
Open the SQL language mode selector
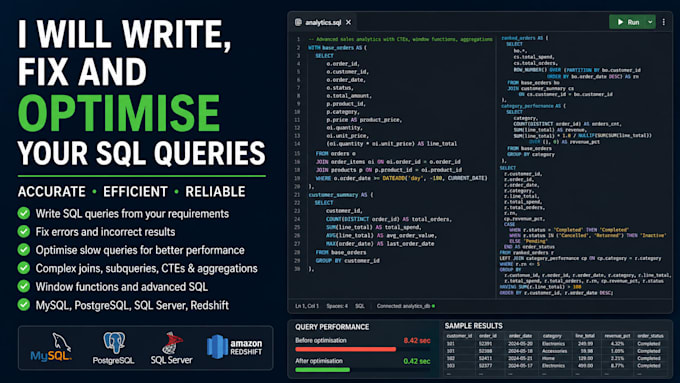coord(360,306)
